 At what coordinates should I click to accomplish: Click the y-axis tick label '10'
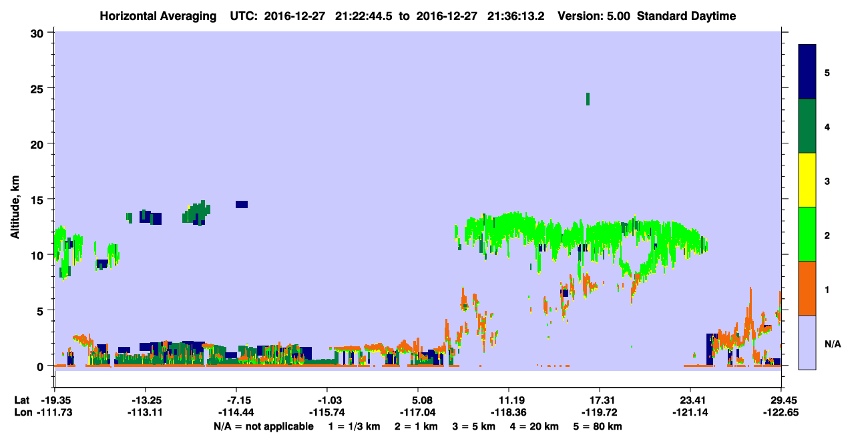click(x=38, y=255)
